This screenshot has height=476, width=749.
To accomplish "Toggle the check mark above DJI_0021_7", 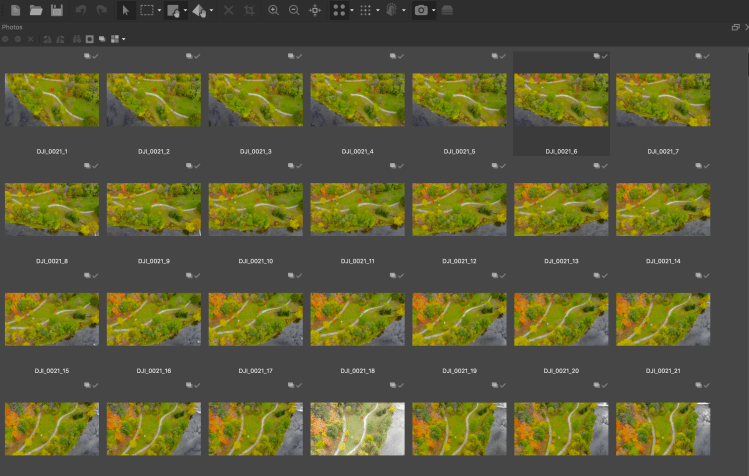I will [706, 57].
